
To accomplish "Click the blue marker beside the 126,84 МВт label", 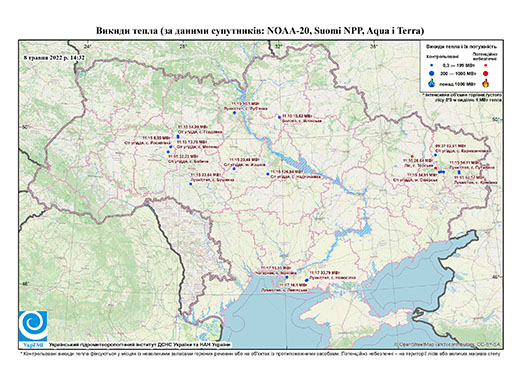I will pos(267,174).
